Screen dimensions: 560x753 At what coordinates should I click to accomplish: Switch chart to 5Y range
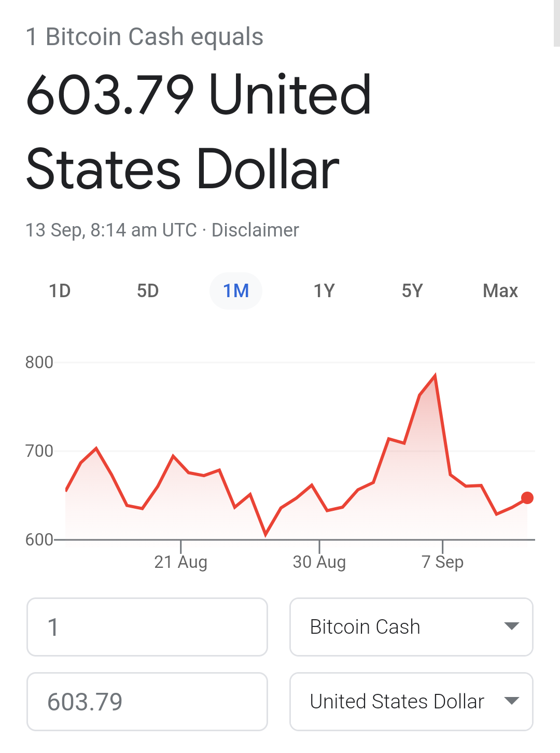click(x=412, y=291)
